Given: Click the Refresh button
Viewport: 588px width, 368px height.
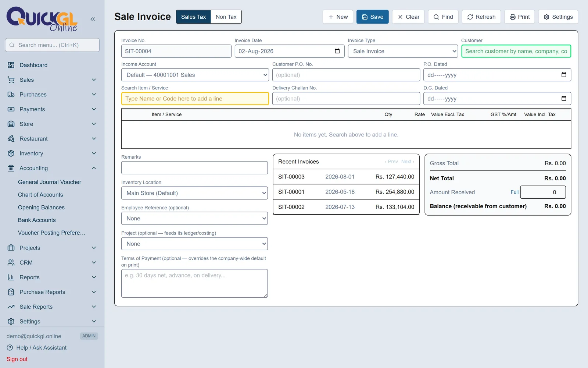Looking at the screenshot, I should click(481, 17).
